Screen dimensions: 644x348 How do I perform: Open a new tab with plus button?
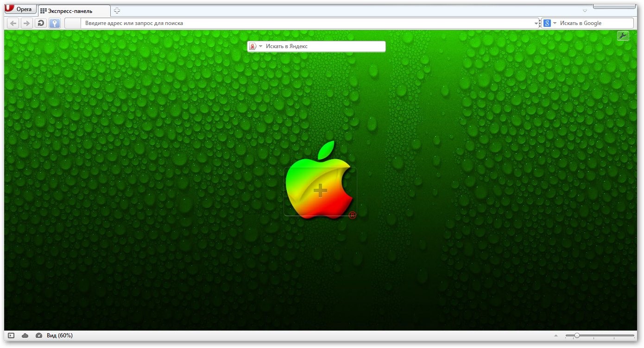coord(117,11)
